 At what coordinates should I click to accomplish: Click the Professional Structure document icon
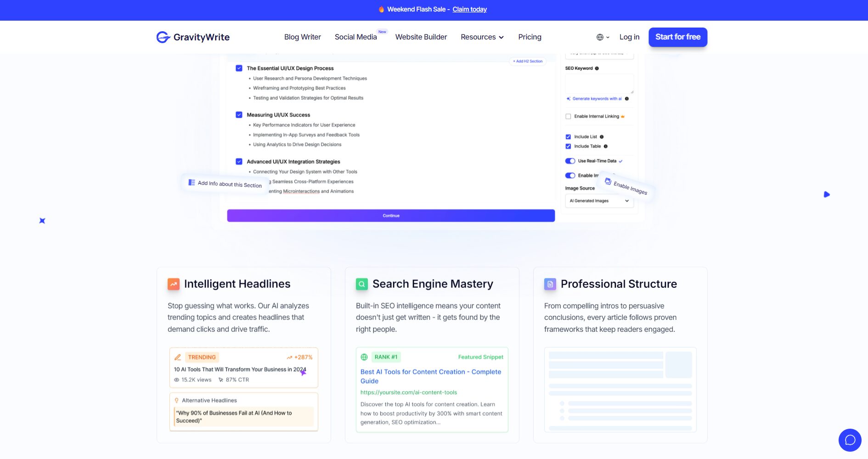(550, 284)
